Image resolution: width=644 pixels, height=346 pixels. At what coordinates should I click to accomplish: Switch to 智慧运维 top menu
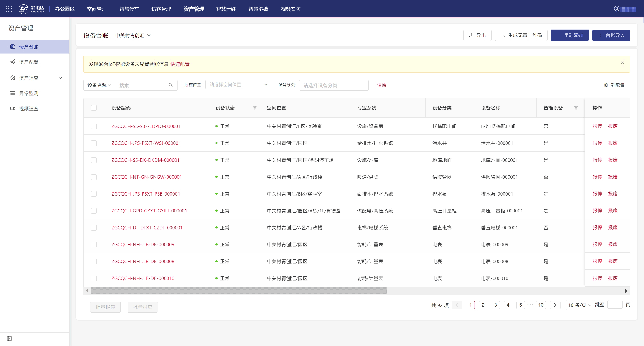pos(226,9)
